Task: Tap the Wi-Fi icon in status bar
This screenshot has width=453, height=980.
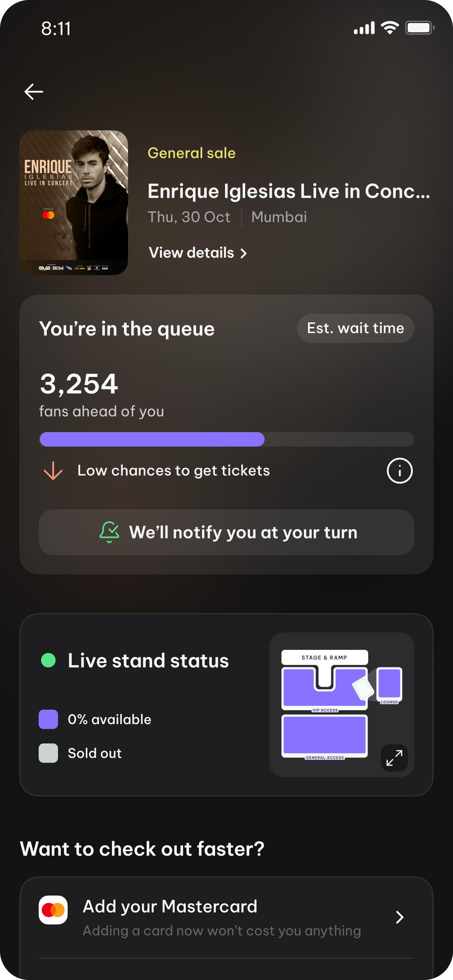Action: (x=389, y=28)
